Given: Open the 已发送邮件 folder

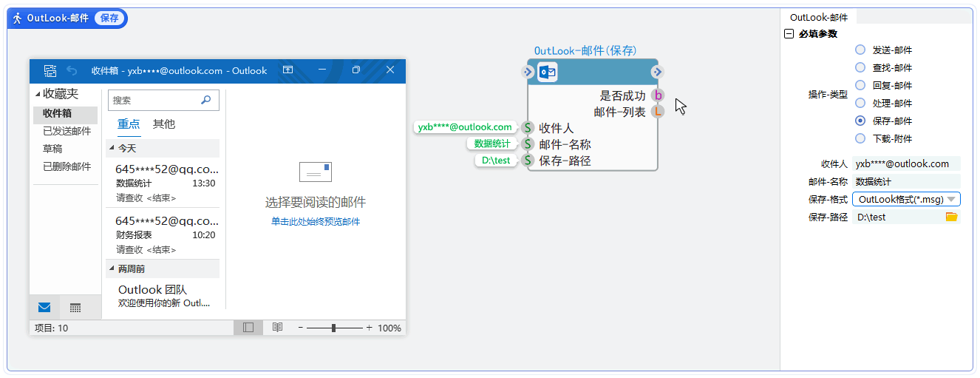Looking at the screenshot, I should pos(67,131).
